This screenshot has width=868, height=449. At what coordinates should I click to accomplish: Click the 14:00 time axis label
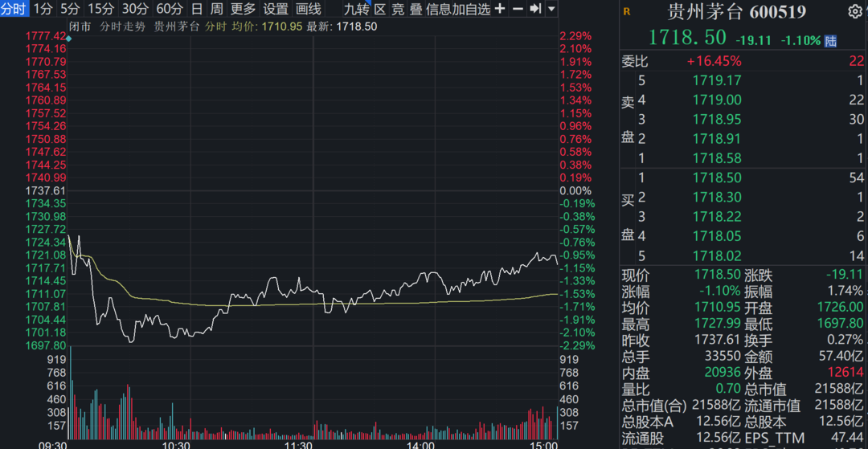(x=420, y=444)
